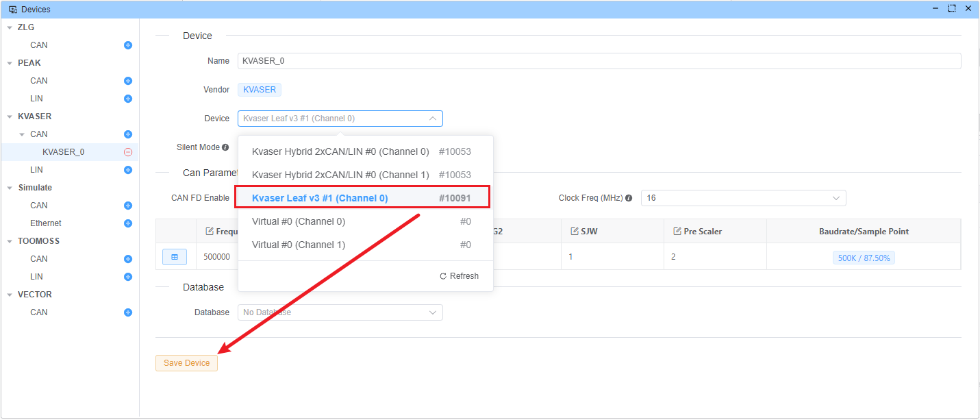Add a CAN device under Simulate
This screenshot has width=980, height=420.
(x=127, y=206)
